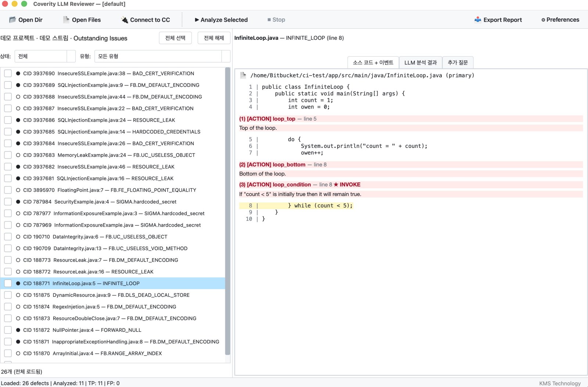Click status dot of CID 151871
The height and width of the screenshot is (387, 588).
pos(18,342)
